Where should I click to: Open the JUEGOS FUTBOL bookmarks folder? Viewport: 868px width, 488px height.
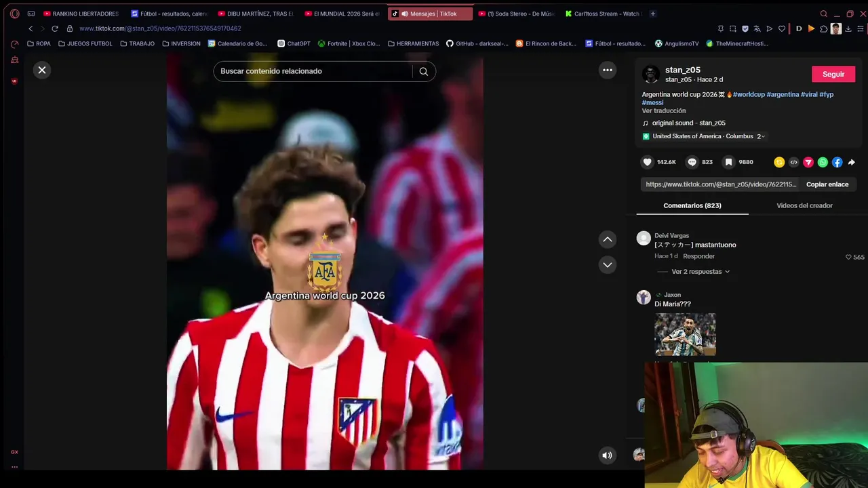tap(85, 43)
